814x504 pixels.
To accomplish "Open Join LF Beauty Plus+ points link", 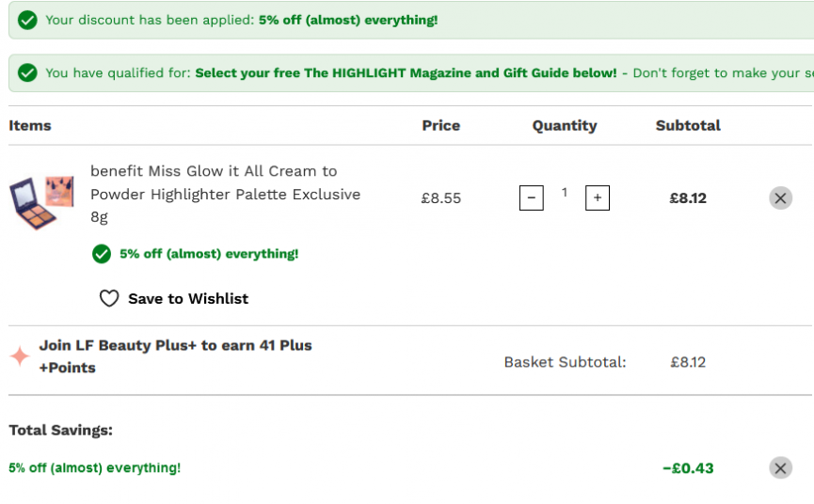I will [x=175, y=356].
